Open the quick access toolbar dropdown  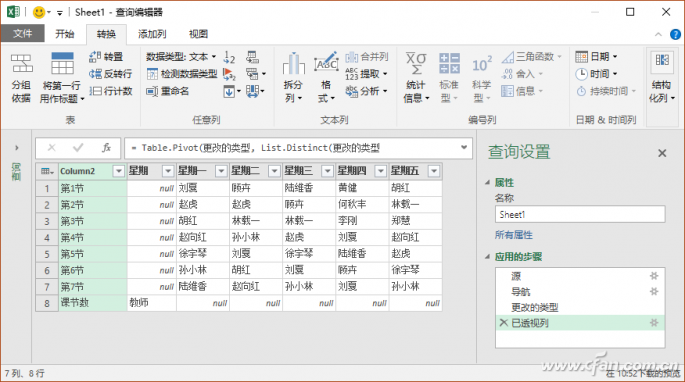(x=60, y=13)
